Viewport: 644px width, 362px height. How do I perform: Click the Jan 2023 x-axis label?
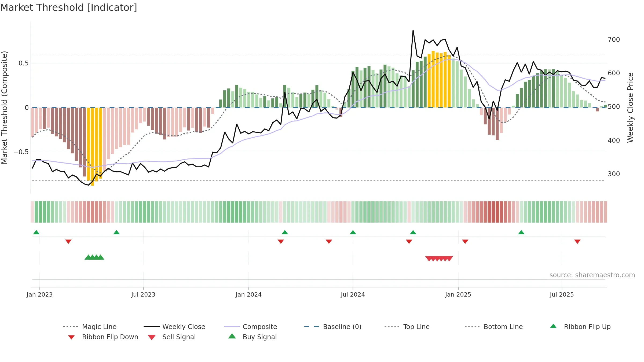click(40, 295)
